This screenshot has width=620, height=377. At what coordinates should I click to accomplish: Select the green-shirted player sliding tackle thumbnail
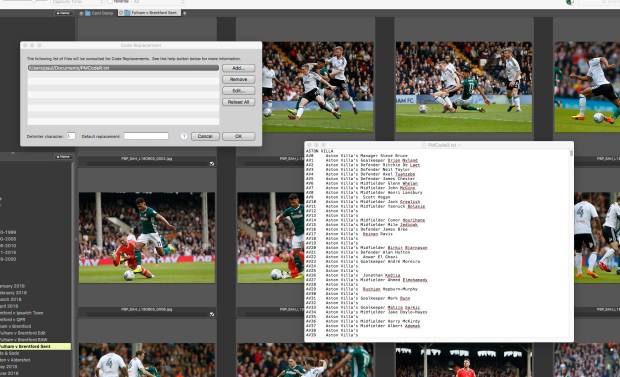tap(464, 87)
